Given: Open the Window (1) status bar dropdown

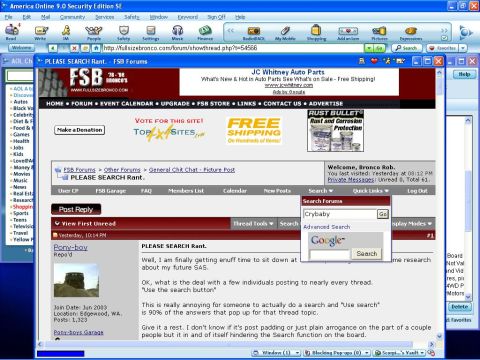Looking at the screenshot, I should coord(298,353).
